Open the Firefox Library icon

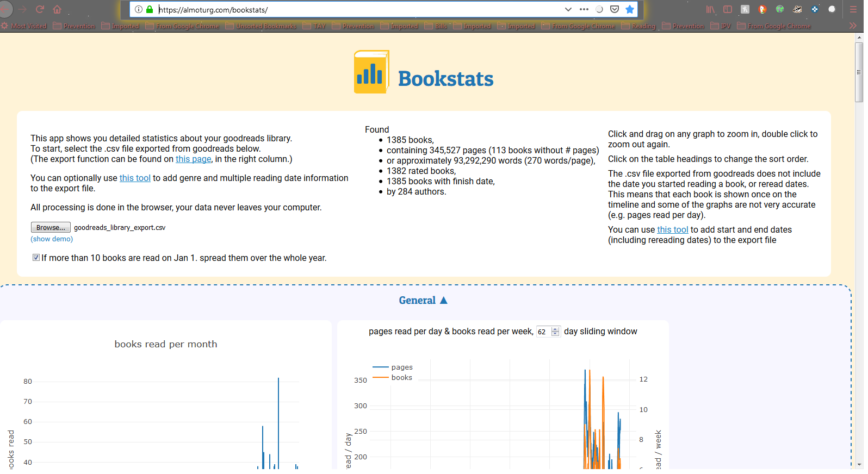711,9
